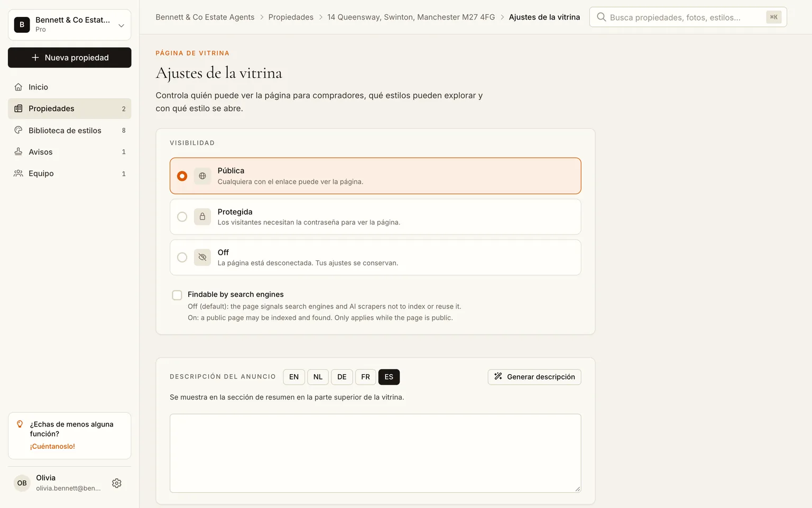The image size is (812, 508).
Task: Open Avisos section in sidebar
Action: click(70, 152)
